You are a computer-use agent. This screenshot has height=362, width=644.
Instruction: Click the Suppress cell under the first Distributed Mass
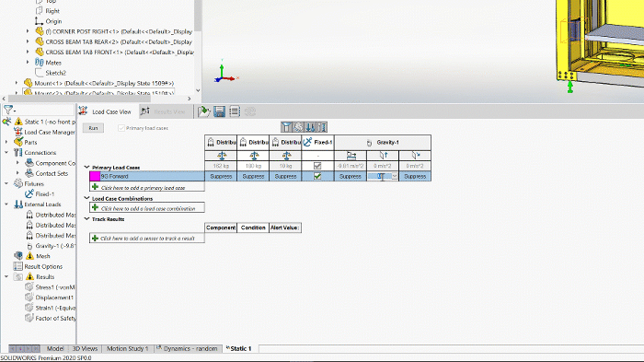221,176
